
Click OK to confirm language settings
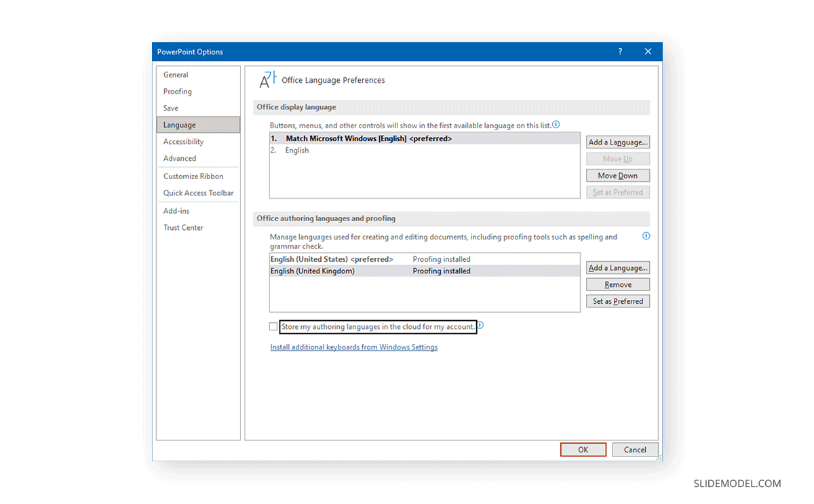point(583,449)
